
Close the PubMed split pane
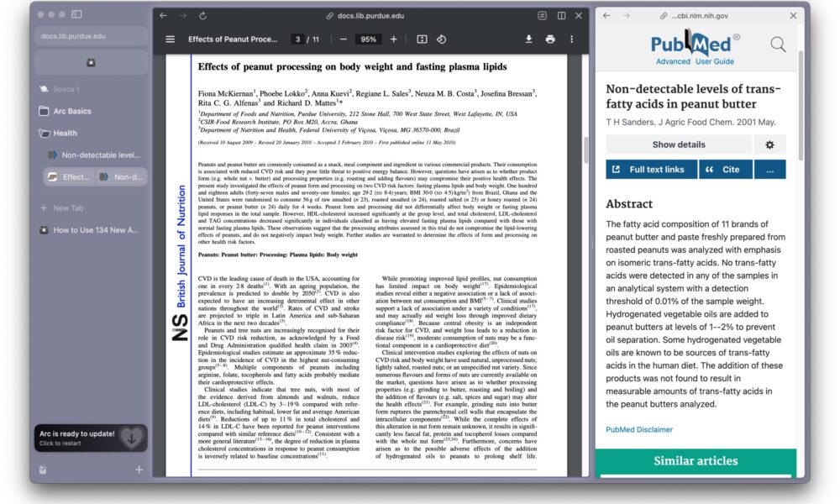click(794, 15)
